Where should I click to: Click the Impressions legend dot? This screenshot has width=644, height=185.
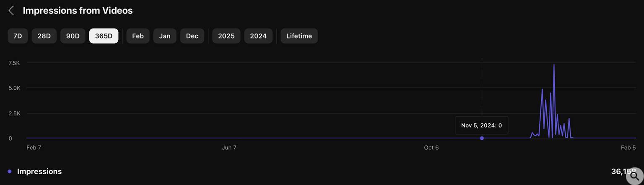[10, 172]
